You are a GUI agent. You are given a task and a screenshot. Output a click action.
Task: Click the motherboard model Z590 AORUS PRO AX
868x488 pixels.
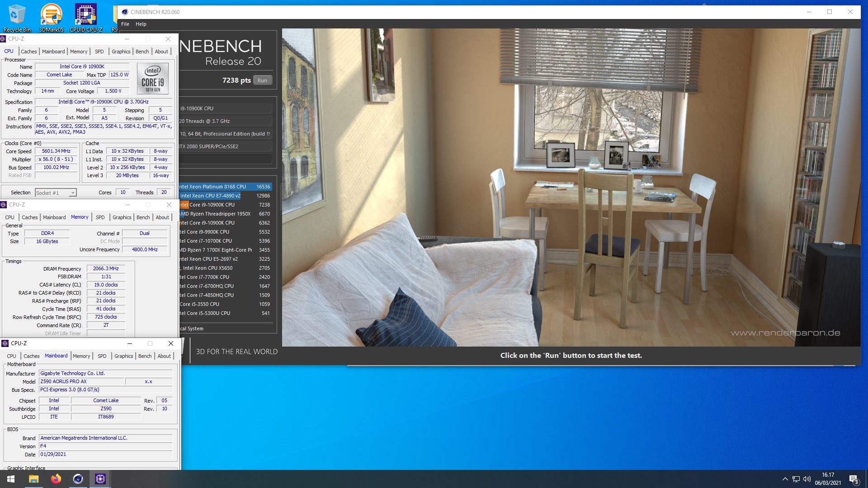click(81, 382)
